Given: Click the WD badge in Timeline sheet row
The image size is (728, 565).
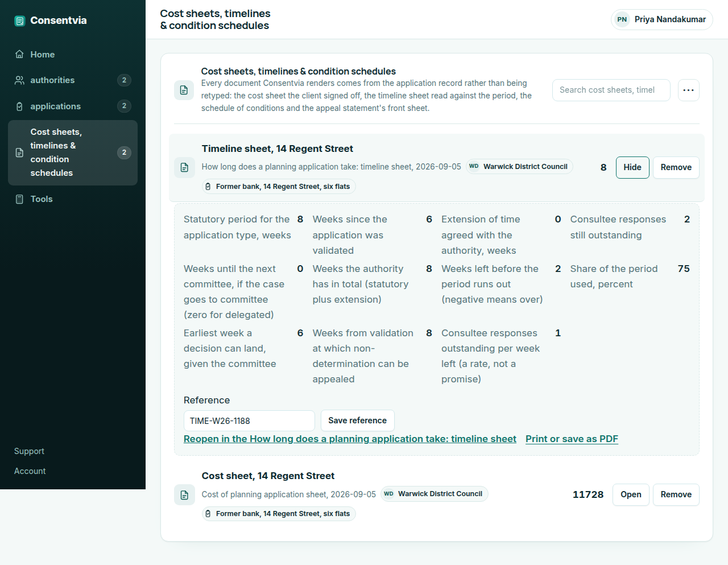Looking at the screenshot, I should point(474,167).
